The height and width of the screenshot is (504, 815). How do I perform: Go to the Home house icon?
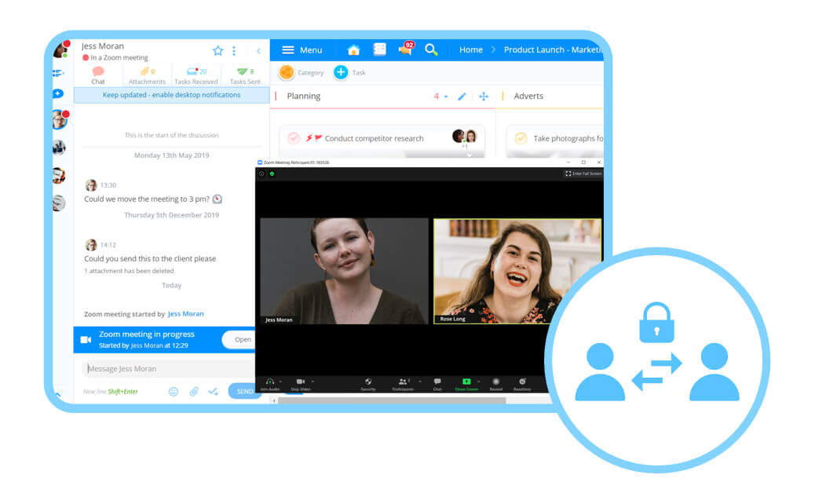(x=353, y=50)
